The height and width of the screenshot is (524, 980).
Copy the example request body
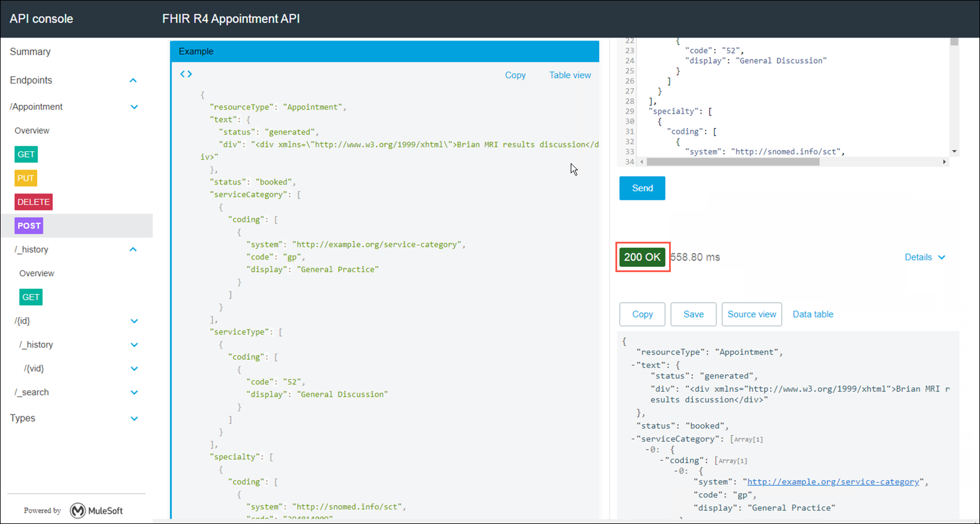point(515,75)
